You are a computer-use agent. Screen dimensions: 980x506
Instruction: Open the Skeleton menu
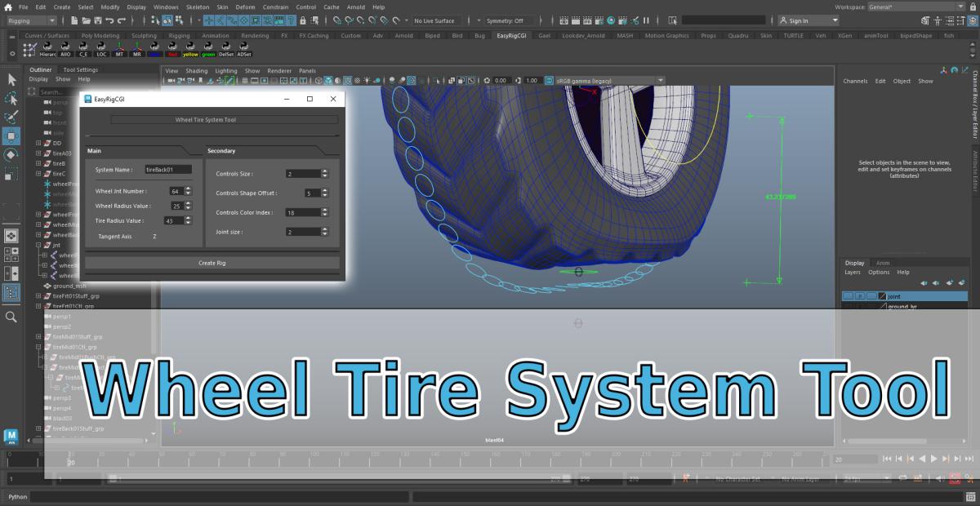(198, 7)
